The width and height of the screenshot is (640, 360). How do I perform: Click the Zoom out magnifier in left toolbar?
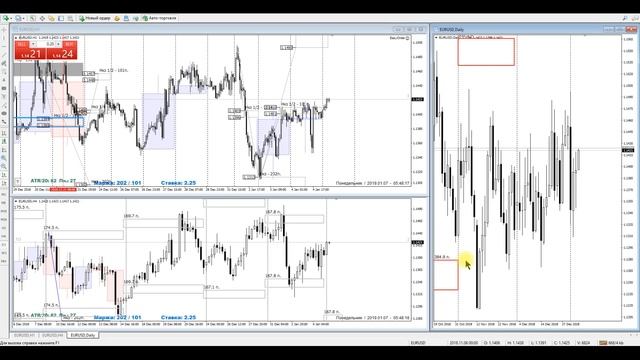click(x=4, y=167)
